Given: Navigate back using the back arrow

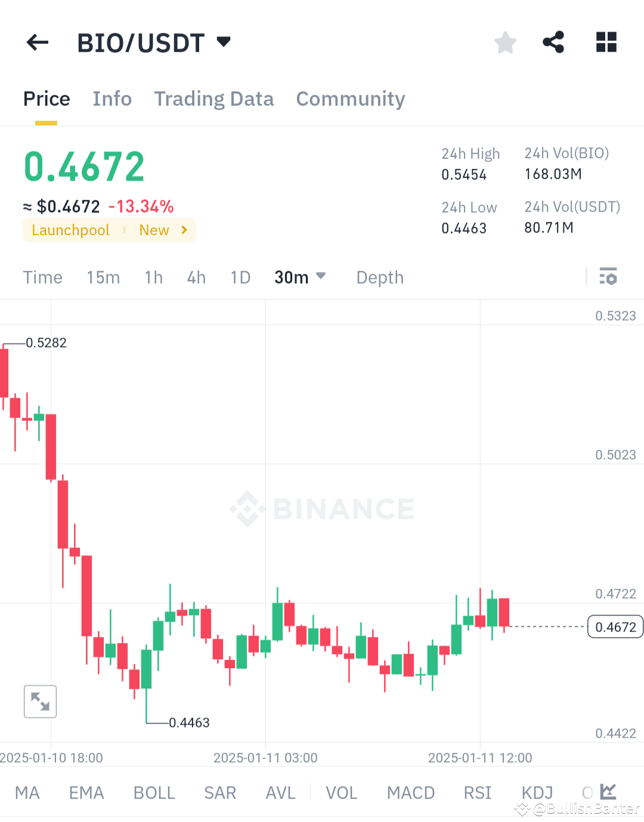Looking at the screenshot, I should pyautogui.click(x=37, y=42).
